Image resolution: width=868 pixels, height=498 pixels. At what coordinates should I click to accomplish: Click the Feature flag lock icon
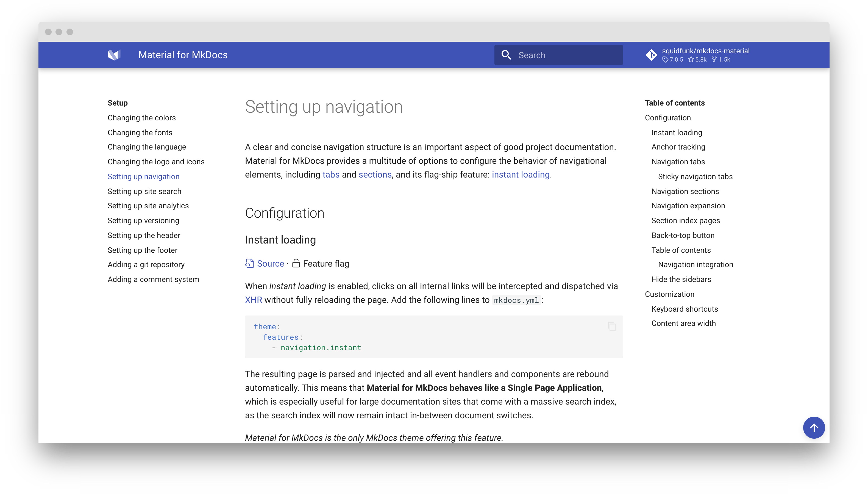(296, 263)
